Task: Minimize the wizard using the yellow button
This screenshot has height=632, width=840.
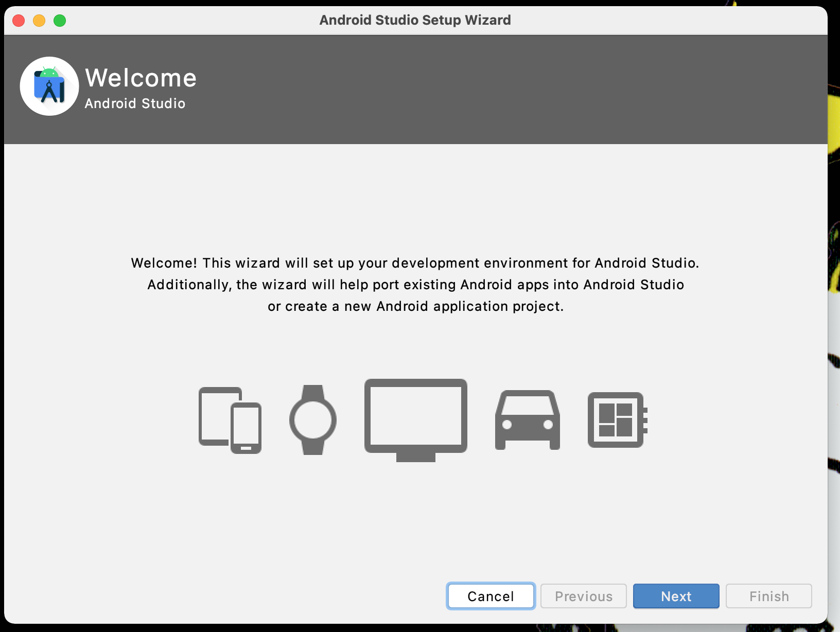Action: click(x=39, y=21)
